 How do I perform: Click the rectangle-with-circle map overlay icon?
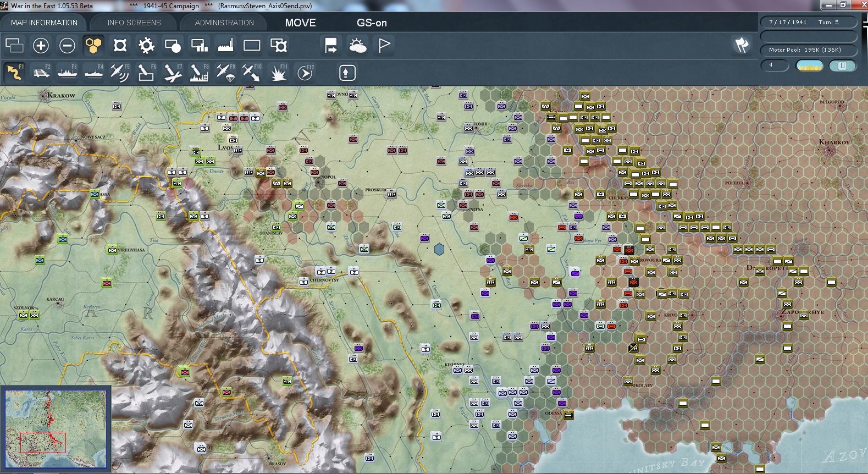coord(173,45)
